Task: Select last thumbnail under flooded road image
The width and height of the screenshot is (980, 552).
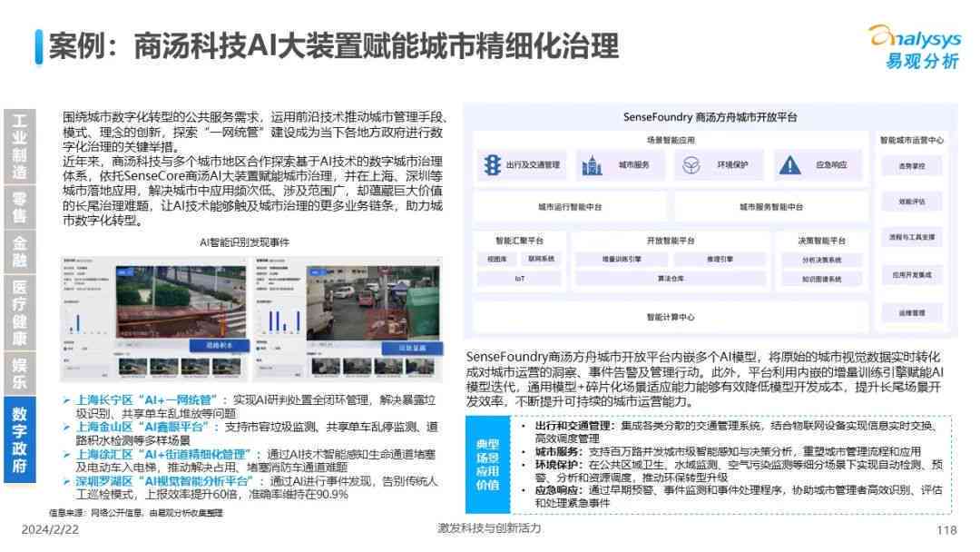Action: tap(226, 368)
